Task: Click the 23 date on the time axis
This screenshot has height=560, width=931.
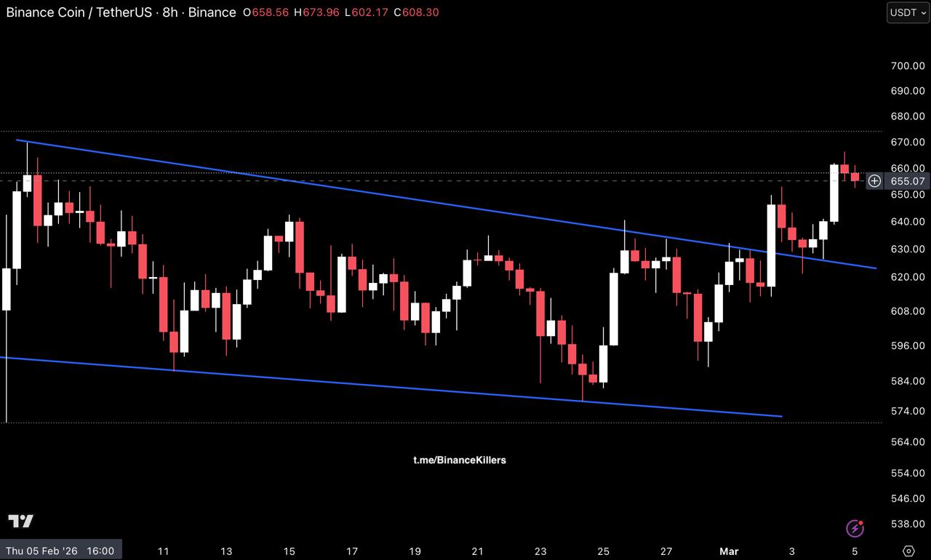Action: pyautogui.click(x=540, y=551)
